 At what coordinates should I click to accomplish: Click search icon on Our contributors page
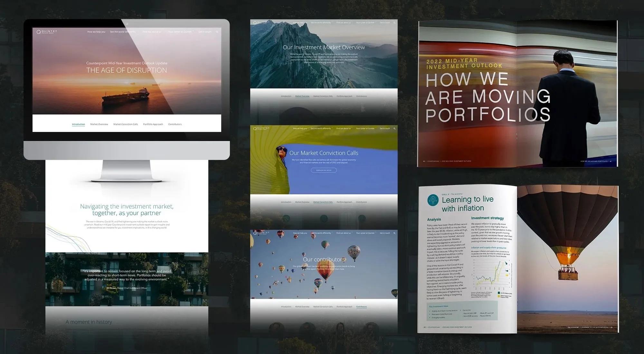(394, 233)
